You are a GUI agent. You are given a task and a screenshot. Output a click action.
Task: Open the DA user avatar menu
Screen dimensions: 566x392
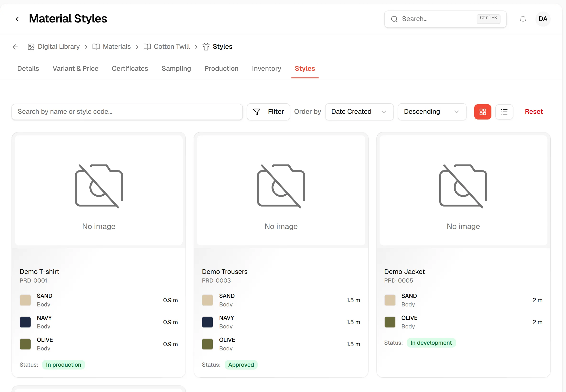pos(543,19)
